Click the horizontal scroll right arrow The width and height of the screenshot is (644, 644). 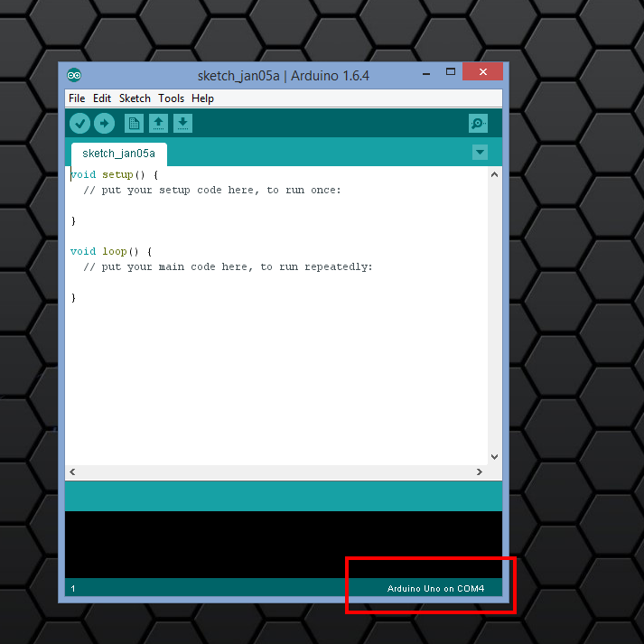coord(480,471)
